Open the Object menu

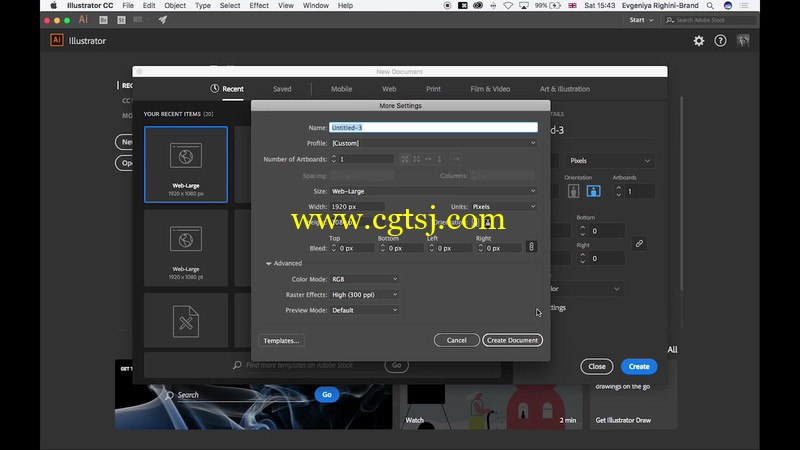click(175, 6)
